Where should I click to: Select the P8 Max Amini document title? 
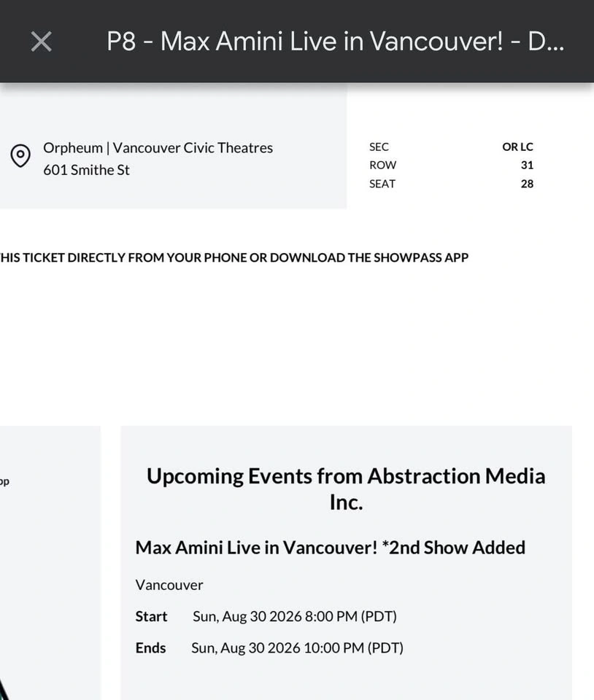(x=335, y=42)
